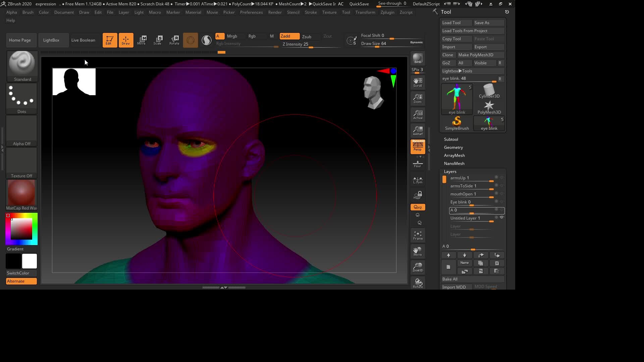
Task: Open the Zplugin menu
Action: [387, 12]
